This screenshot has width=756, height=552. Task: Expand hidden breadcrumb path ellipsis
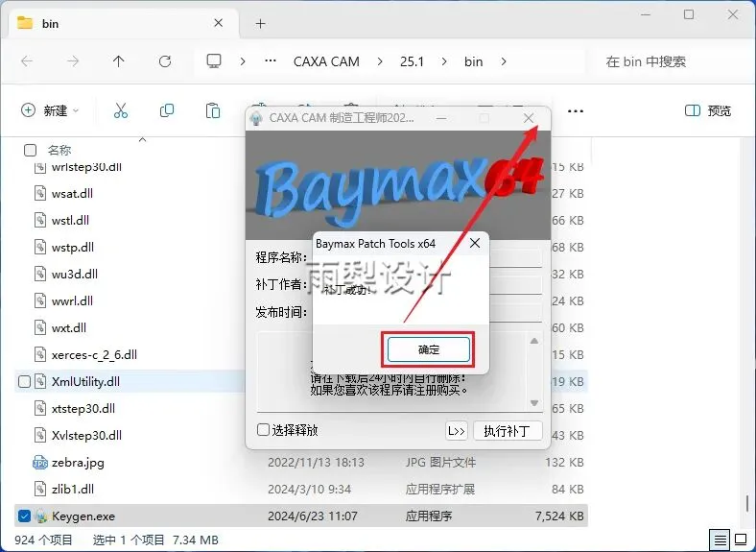271,61
